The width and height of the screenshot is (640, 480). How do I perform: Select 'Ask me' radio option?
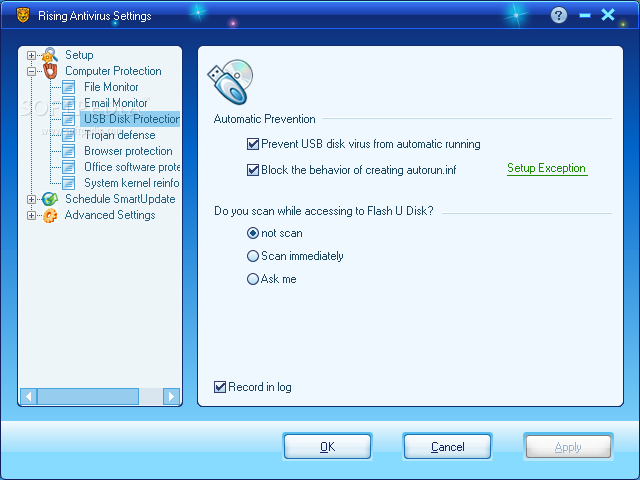click(x=253, y=279)
